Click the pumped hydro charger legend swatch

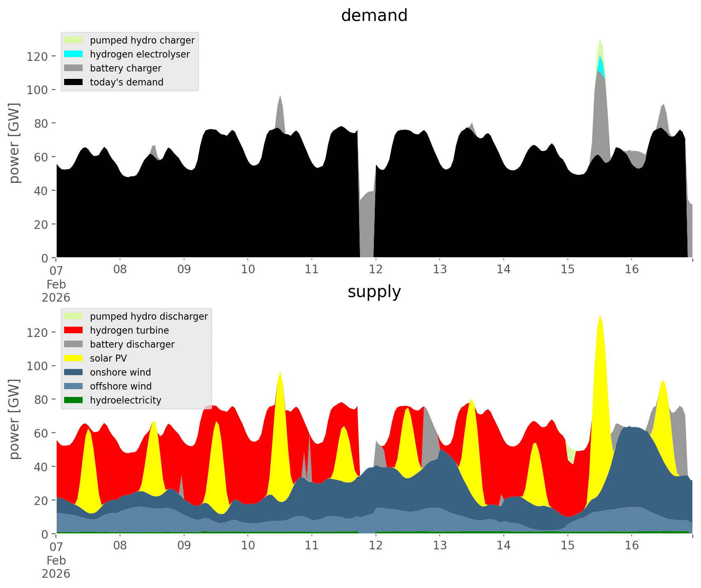74,40
